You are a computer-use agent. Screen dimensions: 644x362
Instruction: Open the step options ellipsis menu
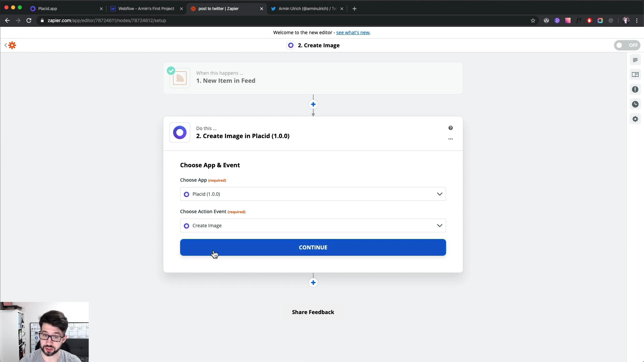pyautogui.click(x=450, y=139)
